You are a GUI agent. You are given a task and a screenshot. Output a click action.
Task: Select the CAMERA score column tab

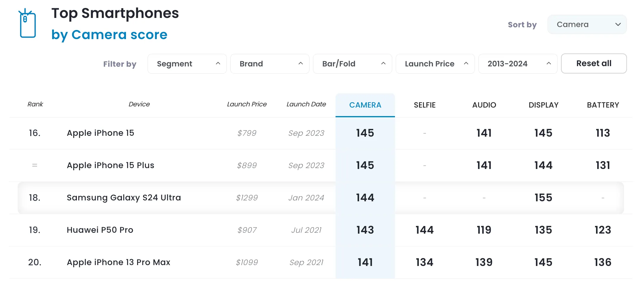[365, 105]
